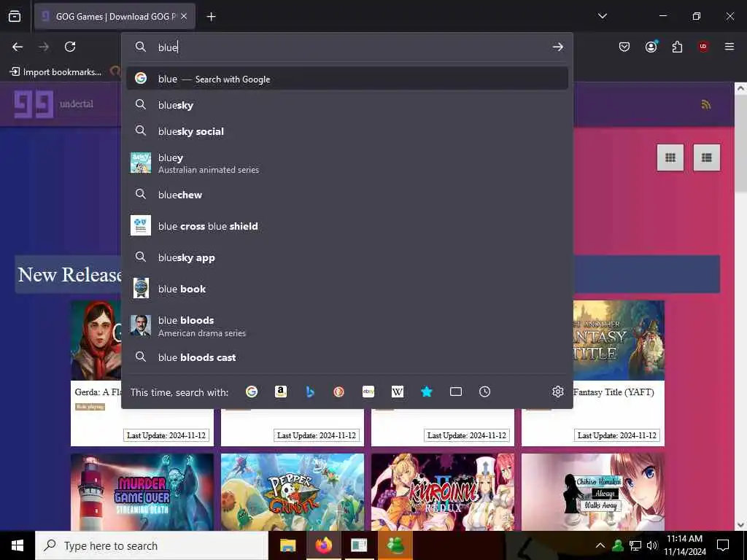747x560 pixels.
Task: Open a new tab with the plus button
Action: click(x=211, y=17)
